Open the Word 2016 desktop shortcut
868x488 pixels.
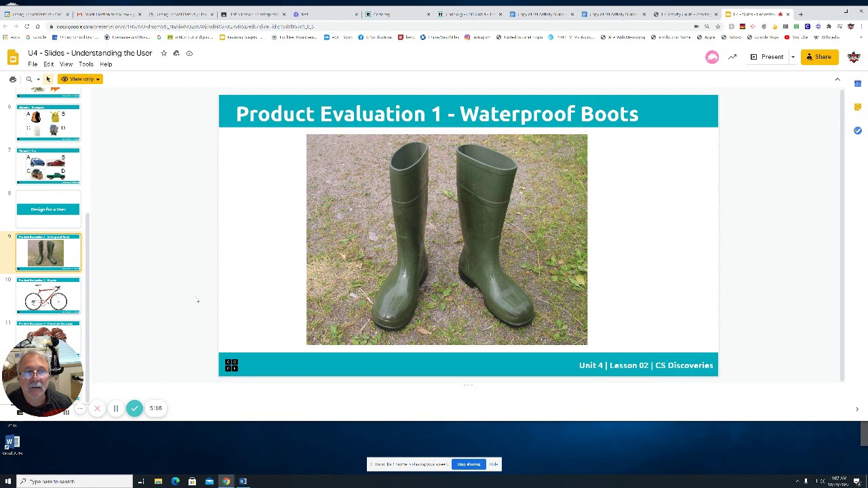(x=12, y=446)
